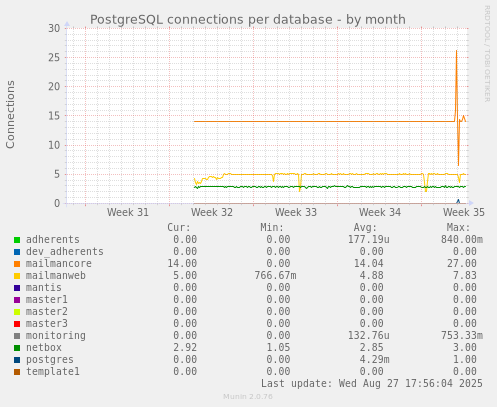Click the Last update timestamp text
This screenshot has width=497, height=407.
click(x=372, y=383)
